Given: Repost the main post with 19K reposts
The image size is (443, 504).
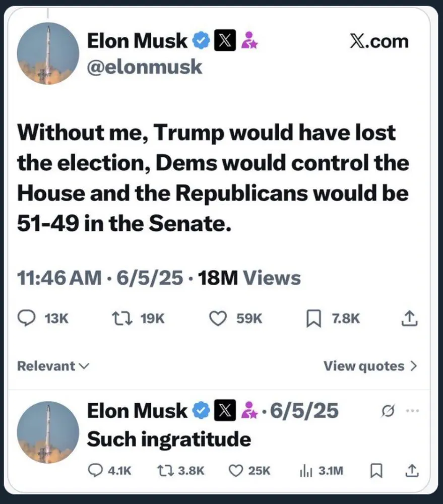Looking at the screenshot, I should [x=119, y=319].
